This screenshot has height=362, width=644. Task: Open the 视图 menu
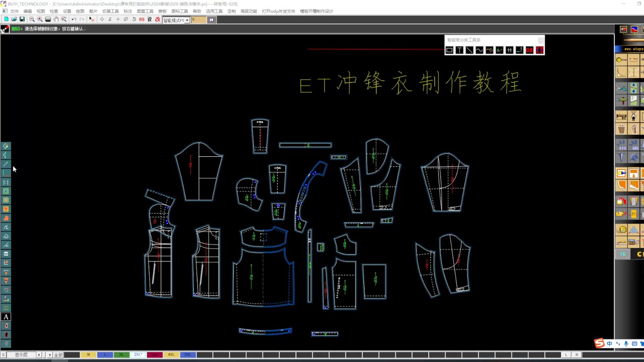(x=41, y=11)
